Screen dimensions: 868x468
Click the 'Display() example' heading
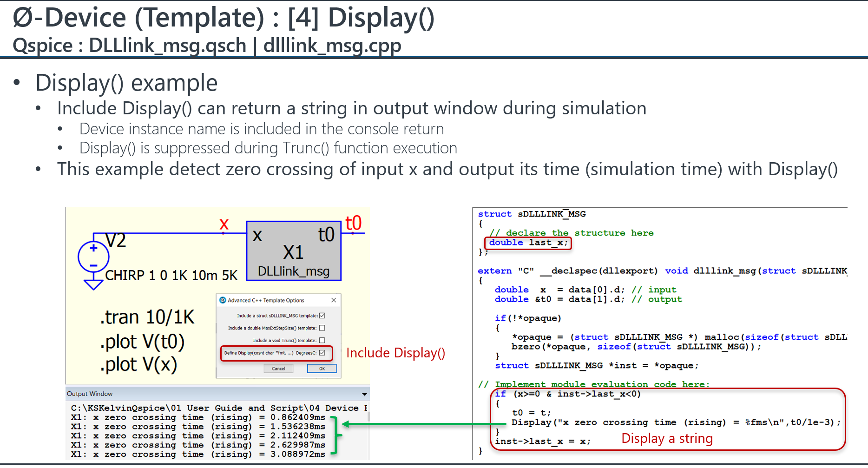point(126,83)
